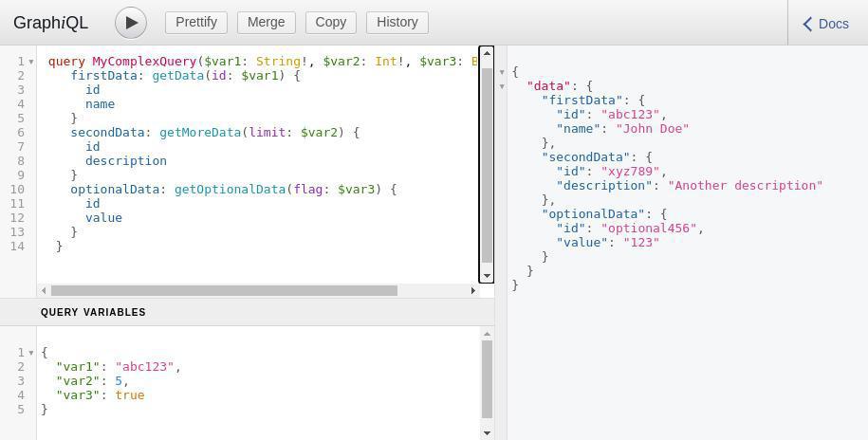Click "flag:" argument on line 10
868x440 pixels.
[312, 190]
